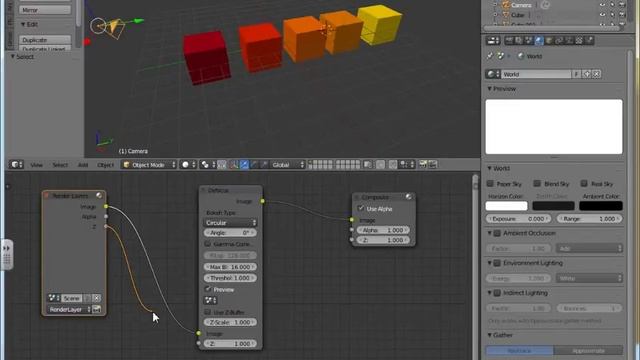The image size is (640, 360).
Task: Enable the Ambient Occlusion checkbox
Action: 497,233
